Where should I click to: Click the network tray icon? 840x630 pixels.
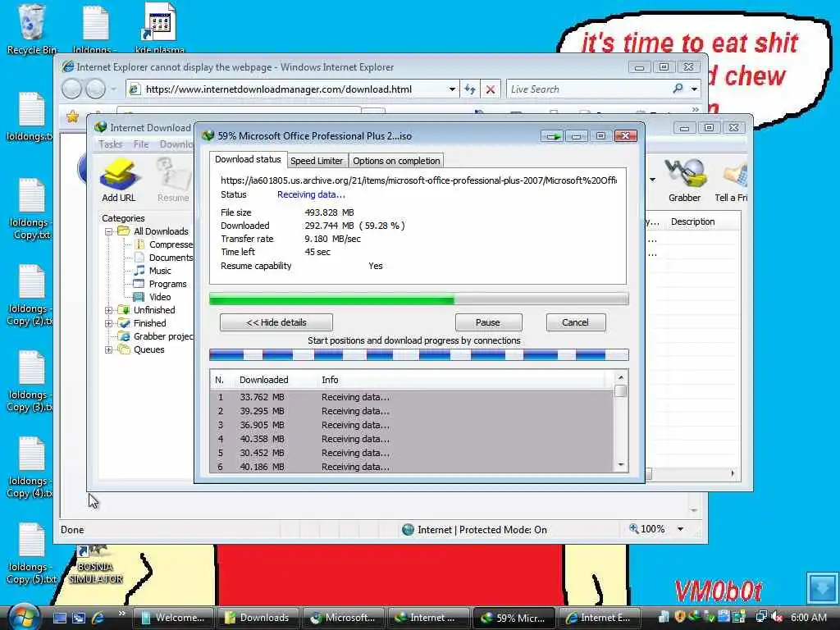click(760, 618)
